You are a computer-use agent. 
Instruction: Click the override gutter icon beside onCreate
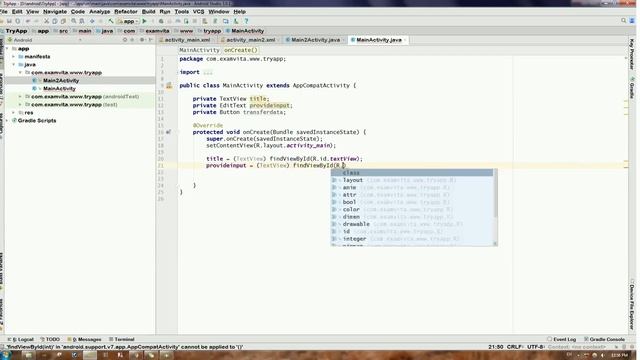click(x=168, y=132)
